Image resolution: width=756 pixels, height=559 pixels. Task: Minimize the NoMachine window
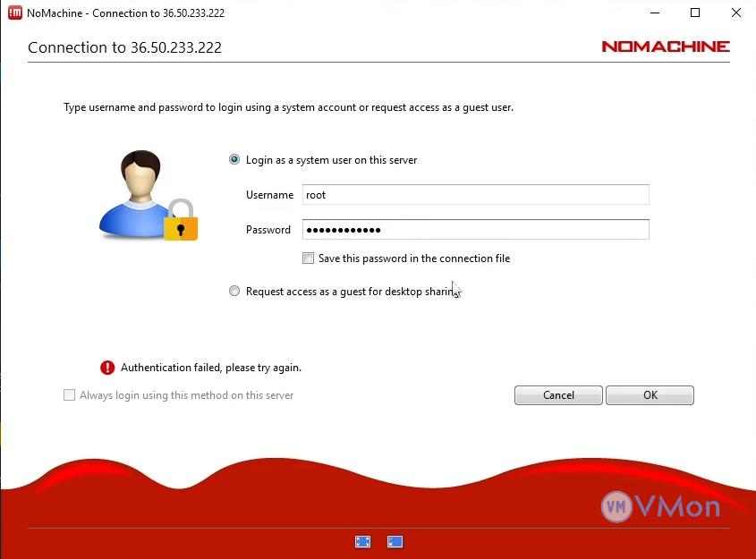point(655,13)
